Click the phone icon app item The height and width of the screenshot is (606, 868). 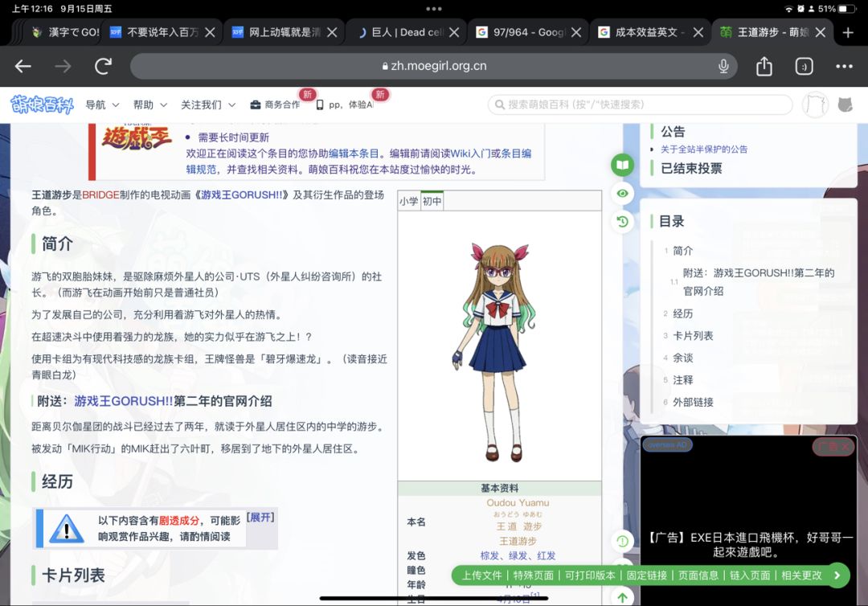pos(344,104)
